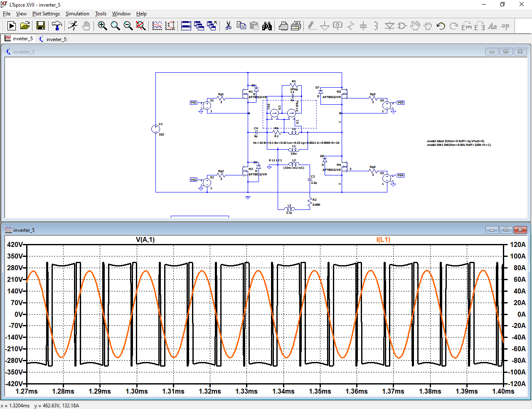Viewport: 532px width, 409px height.
Task: Select the Draw Wire pencil tool
Action: [x=312, y=26]
